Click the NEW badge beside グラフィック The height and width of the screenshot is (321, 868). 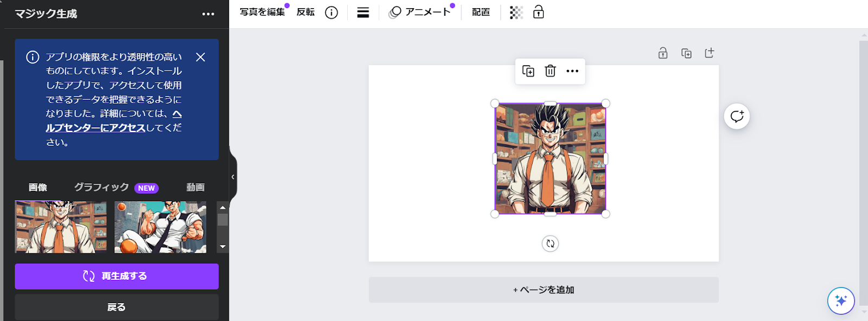(x=146, y=188)
